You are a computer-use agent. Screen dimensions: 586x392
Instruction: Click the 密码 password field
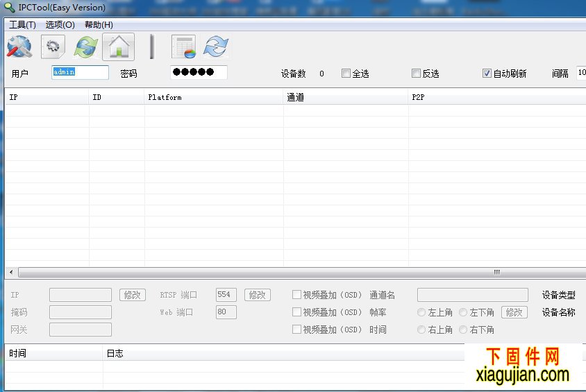[199, 72]
